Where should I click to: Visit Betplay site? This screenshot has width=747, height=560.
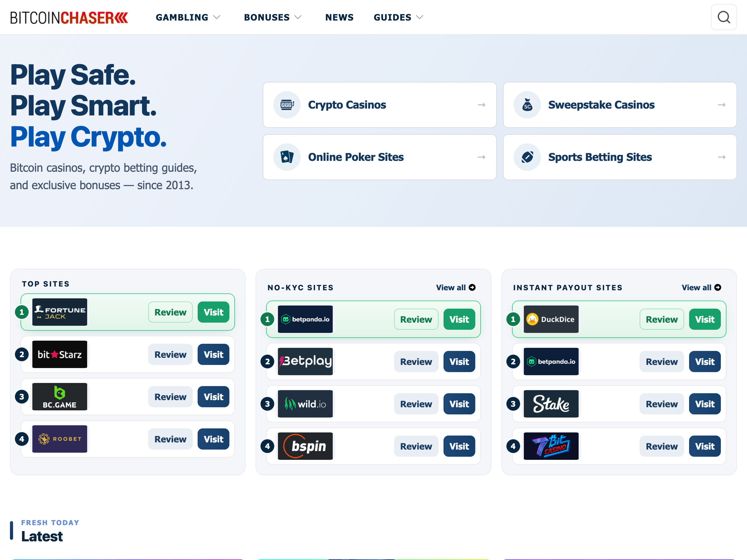(x=459, y=362)
